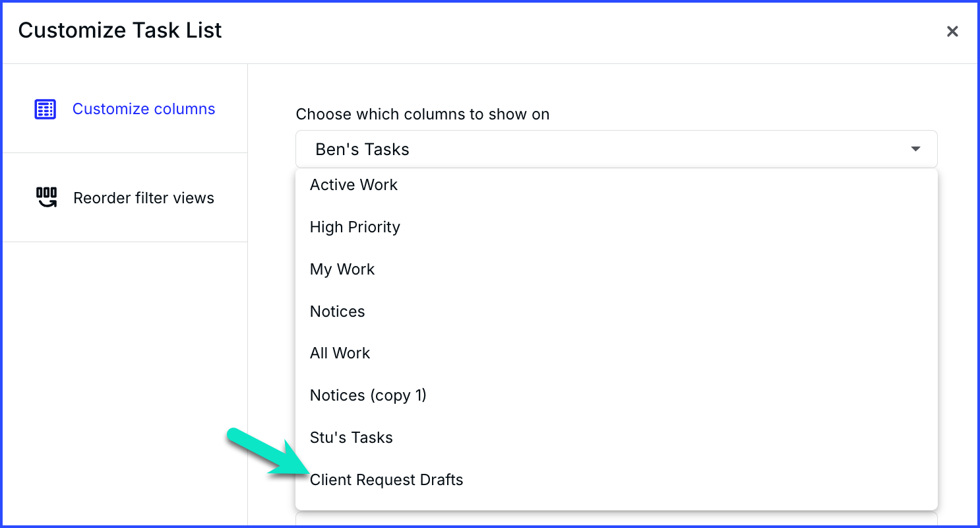Click the Choose which columns to show on label
Viewport: 980px width, 528px height.
[x=422, y=114]
